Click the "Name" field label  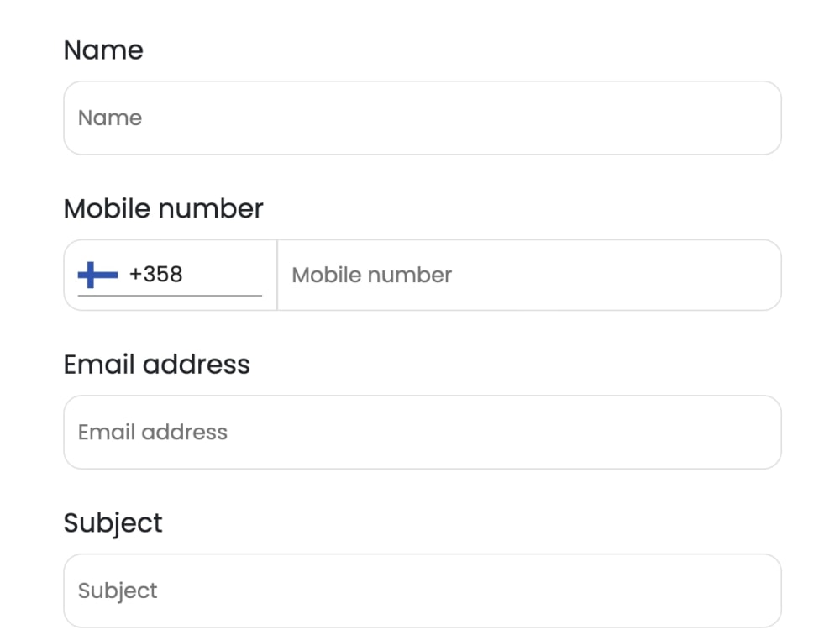(x=103, y=50)
